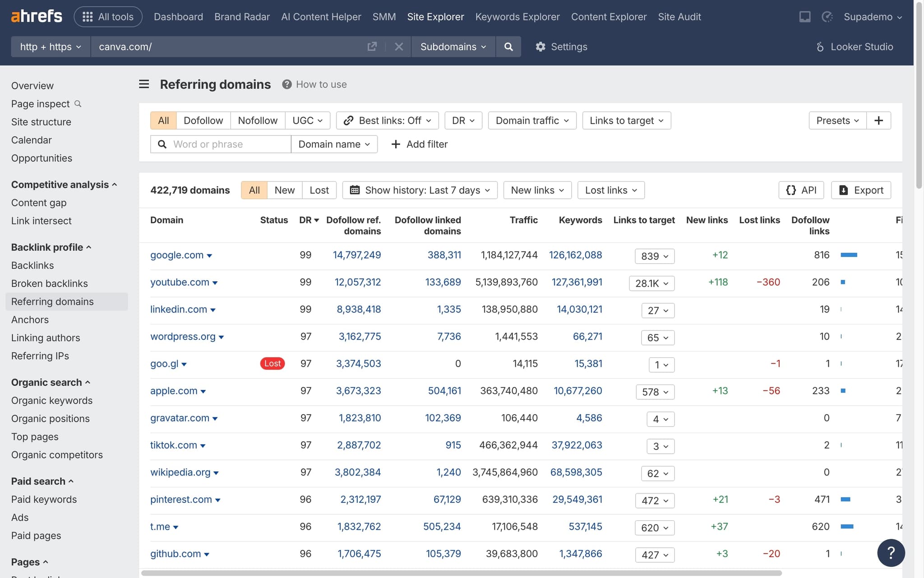Open the API panel
Viewport: 924px width, 578px height.
coord(801,190)
